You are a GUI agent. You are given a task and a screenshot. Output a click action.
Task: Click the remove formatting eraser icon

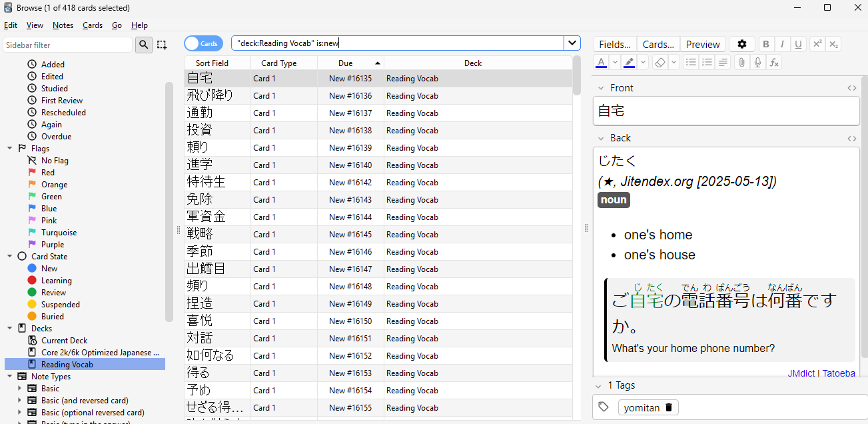[x=659, y=62]
